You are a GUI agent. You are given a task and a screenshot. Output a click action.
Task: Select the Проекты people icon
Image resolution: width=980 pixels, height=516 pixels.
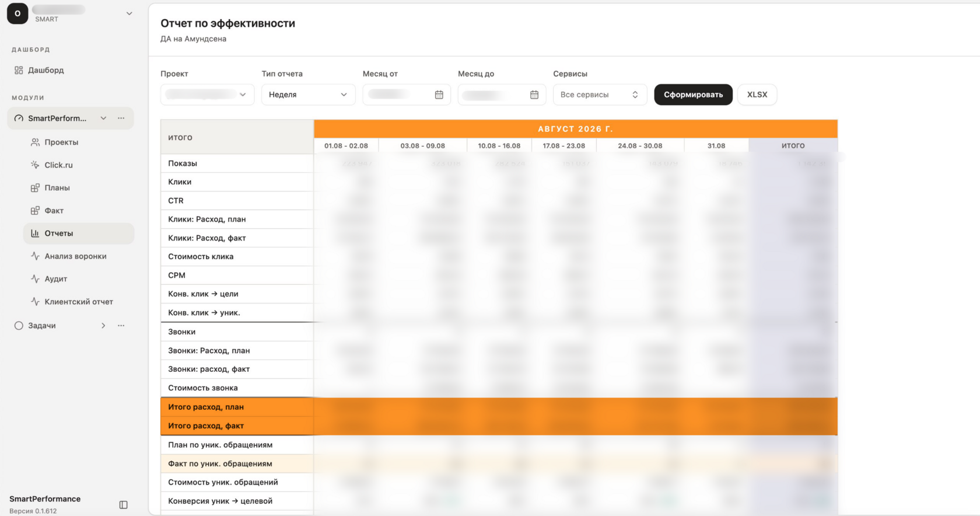pyautogui.click(x=35, y=142)
